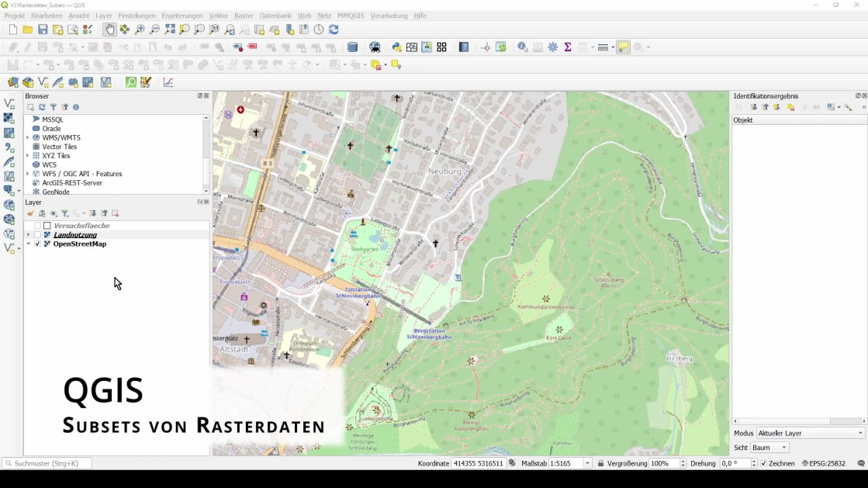The image size is (868, 488).
Task: Open the Verarbeitung menu
Action: (x=389, y=16)
